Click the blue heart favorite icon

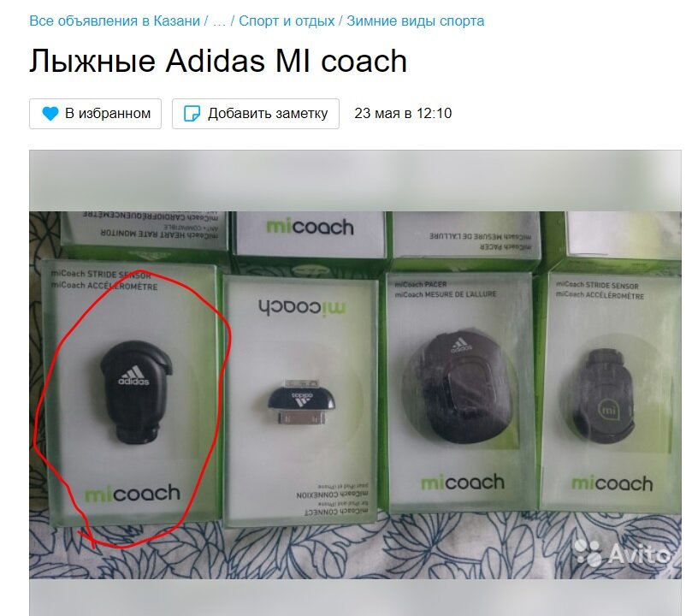pyautogui.click(x=50, y=114)
